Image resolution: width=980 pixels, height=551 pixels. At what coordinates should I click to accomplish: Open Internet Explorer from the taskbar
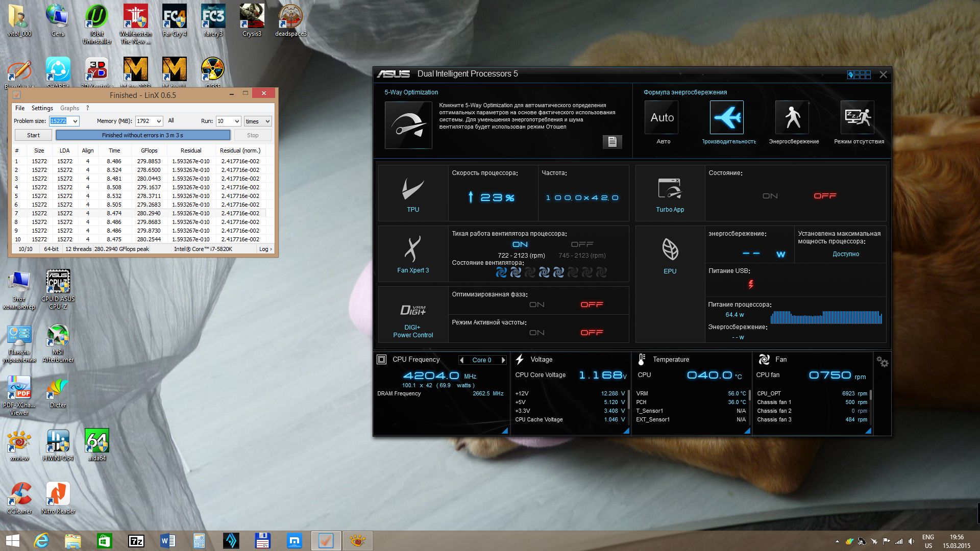pyautogui.click(x=41, y=541)
